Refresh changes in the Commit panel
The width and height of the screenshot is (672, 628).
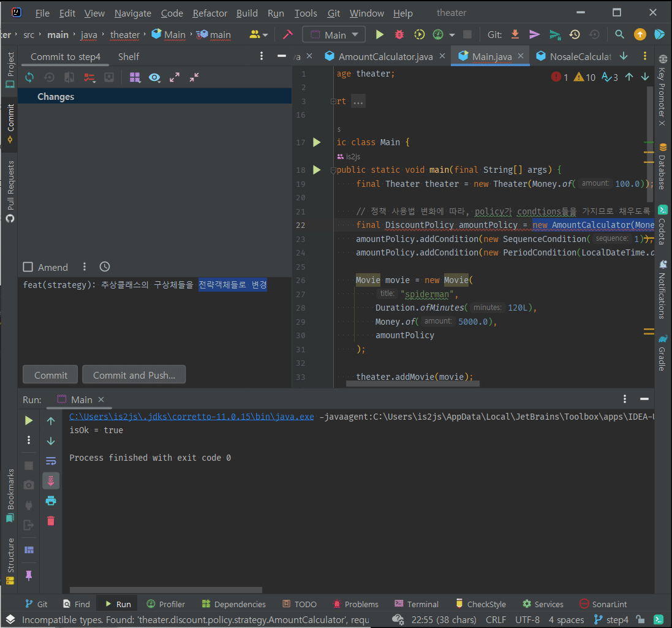pyautogui.click(x=29, y=77)
